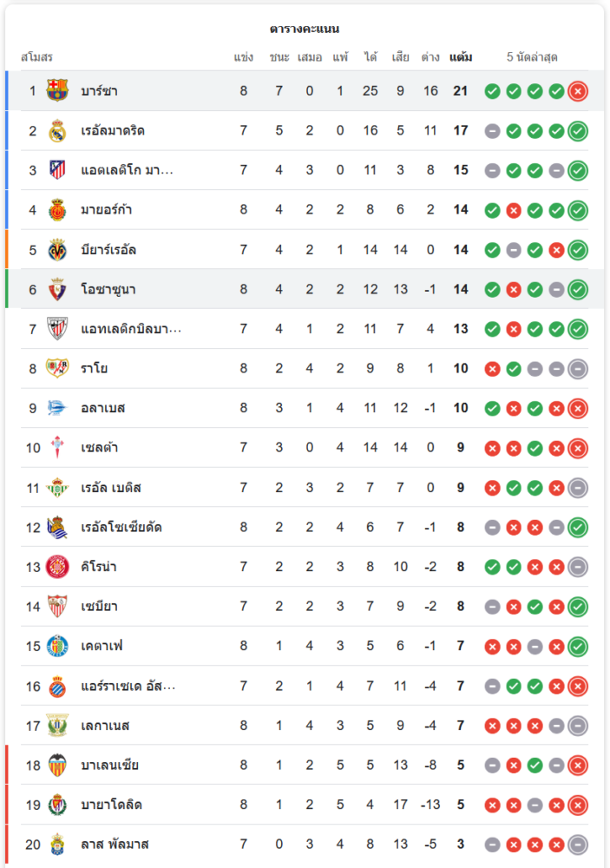Open the เรอัลมาดริด team link
Image resolution: width=610 pixels, height=868 pixels.
[x=113, y=131]
